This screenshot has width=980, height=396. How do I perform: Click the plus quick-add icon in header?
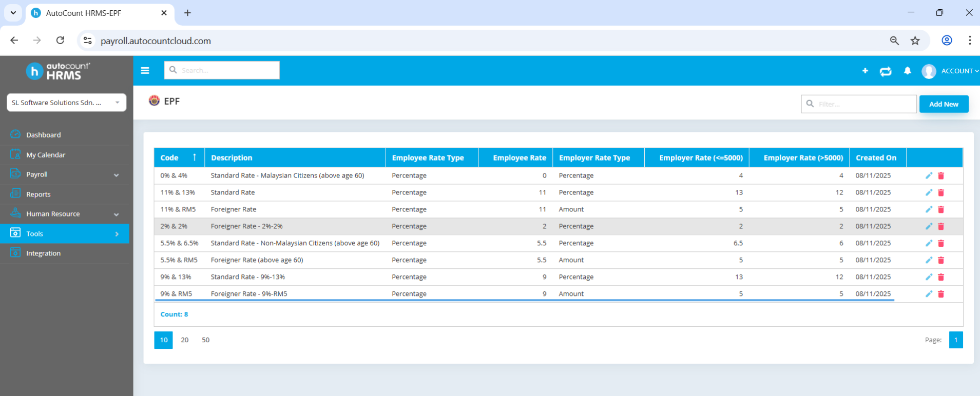pyautogui.click(x=865, y=71)
